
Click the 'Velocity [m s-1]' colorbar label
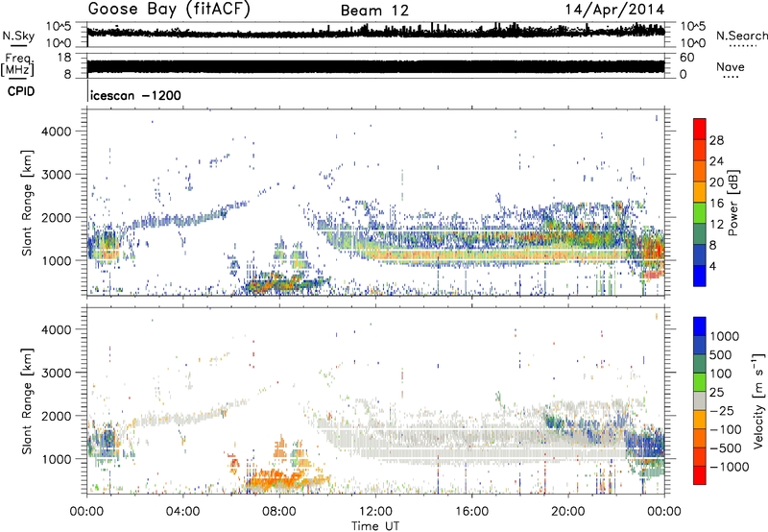(758, 400)
